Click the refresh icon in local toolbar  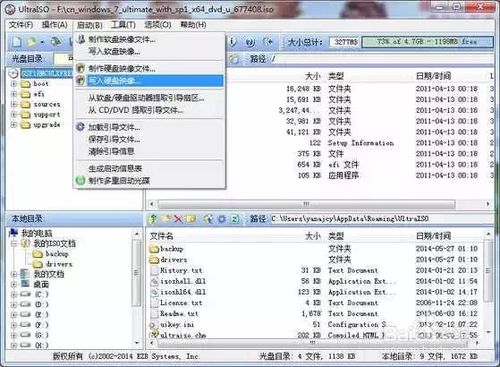click(x=235, y=219)
